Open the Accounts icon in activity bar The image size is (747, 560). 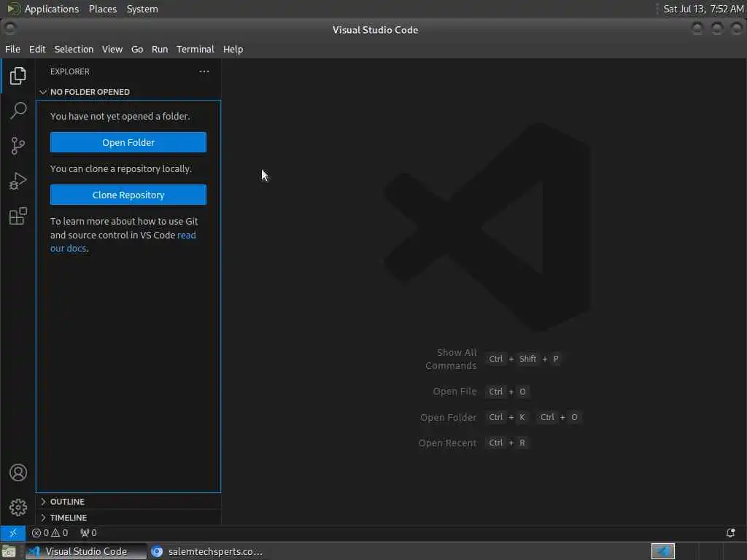pos(18,472)
